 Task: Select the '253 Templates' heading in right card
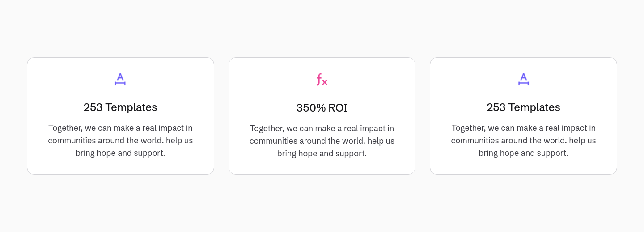(x=523, y=107)
